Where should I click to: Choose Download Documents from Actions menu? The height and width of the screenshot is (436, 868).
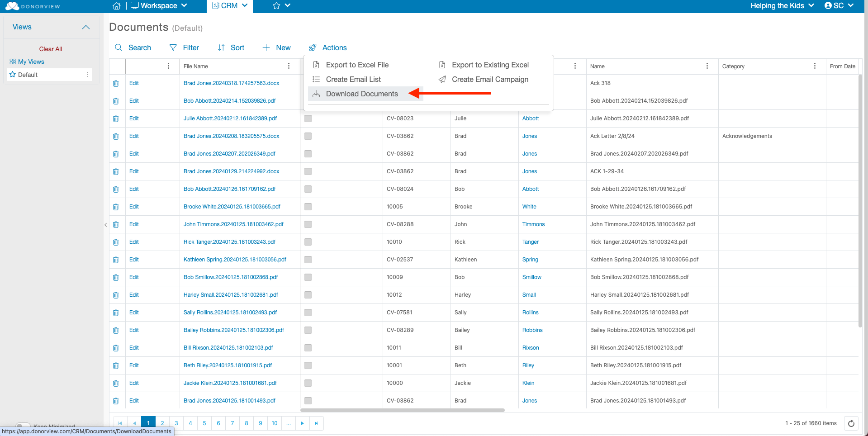pyautogui.click(x=361, y=94)
